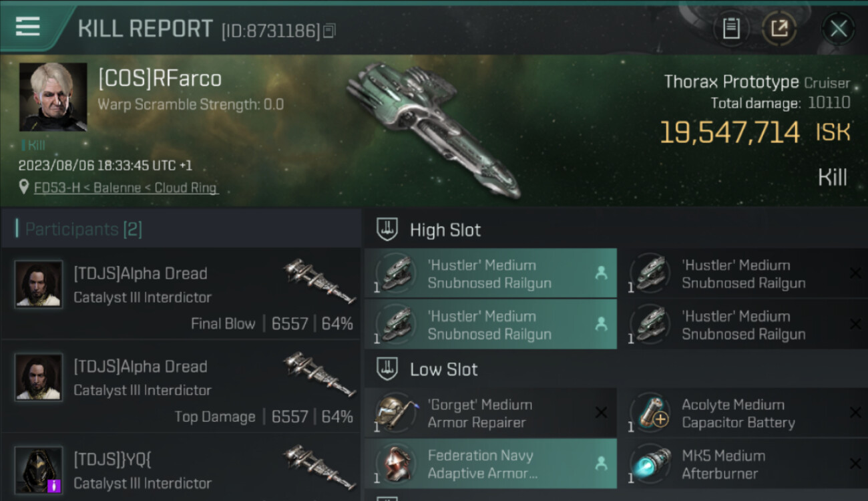Click the High Slot section header

point(445,230)
